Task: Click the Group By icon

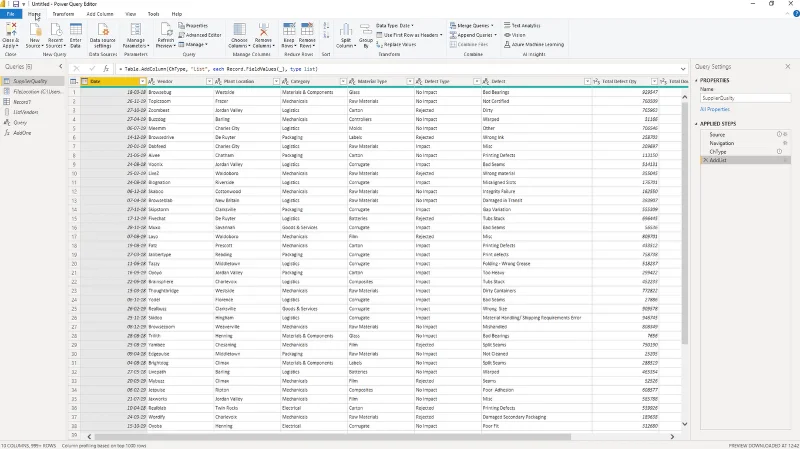Action: coord(366,30)
